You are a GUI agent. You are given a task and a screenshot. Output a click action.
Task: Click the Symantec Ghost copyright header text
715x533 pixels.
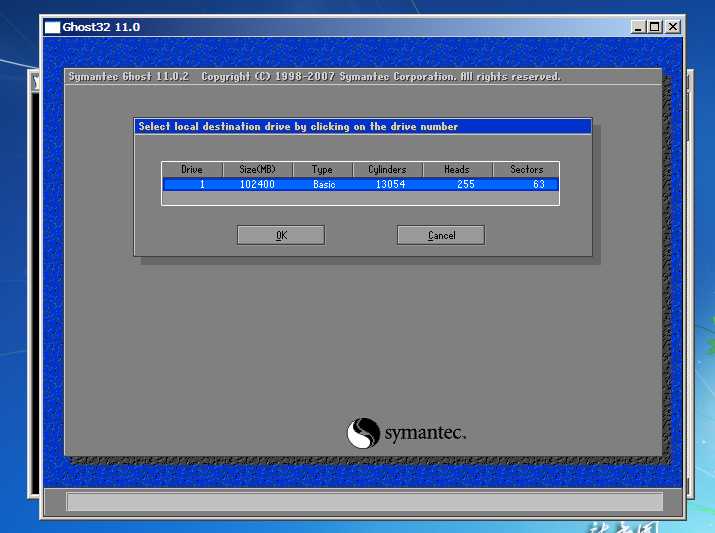[314, 76]
